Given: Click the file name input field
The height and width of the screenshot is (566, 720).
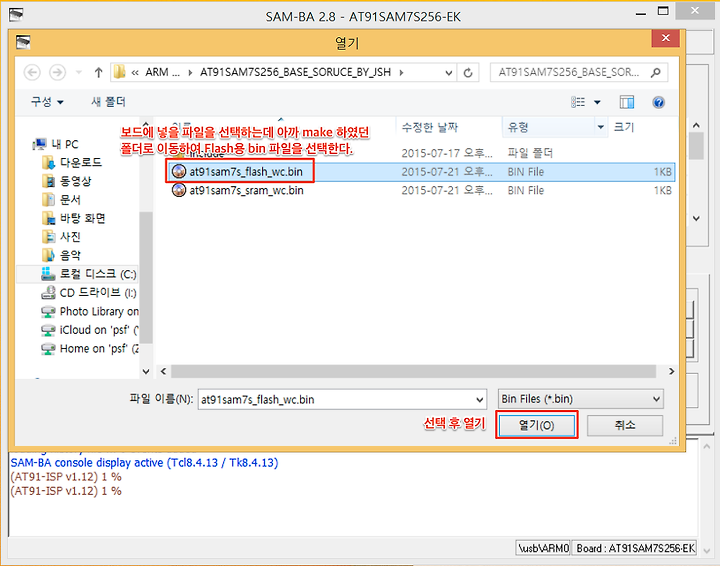Looking at the screenshot, I should tap(337, 399).
